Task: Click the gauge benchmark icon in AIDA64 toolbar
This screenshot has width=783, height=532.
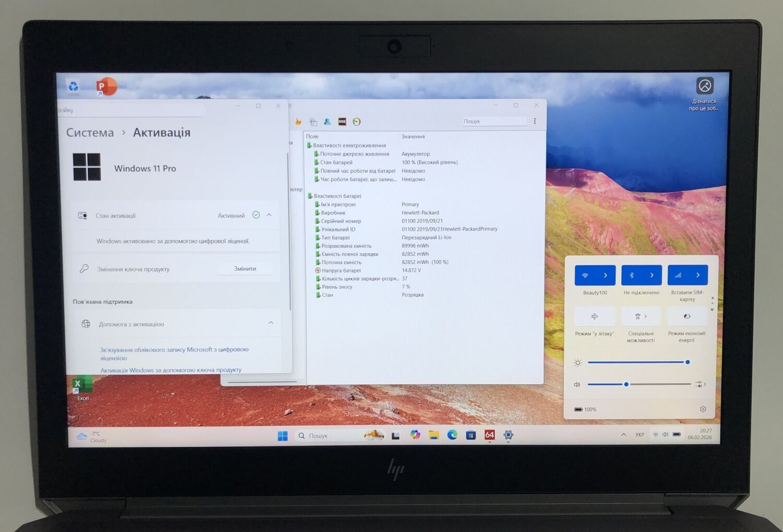Action: pyautogui.click(x=357, y=122)
